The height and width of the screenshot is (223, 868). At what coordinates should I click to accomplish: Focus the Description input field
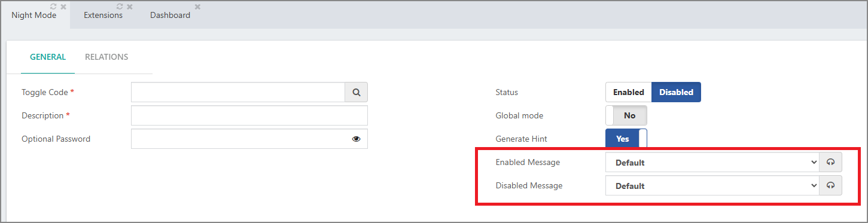click(x=249, y=115)
